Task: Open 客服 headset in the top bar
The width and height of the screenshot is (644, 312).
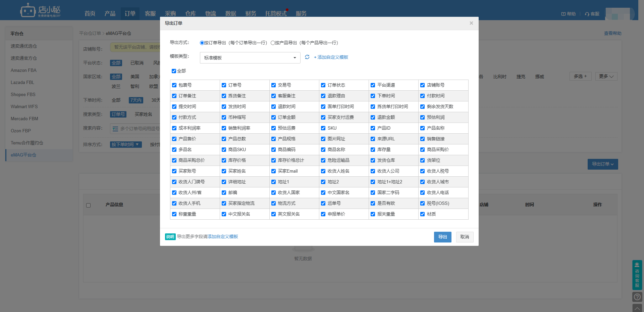Action: coord(592,14)
